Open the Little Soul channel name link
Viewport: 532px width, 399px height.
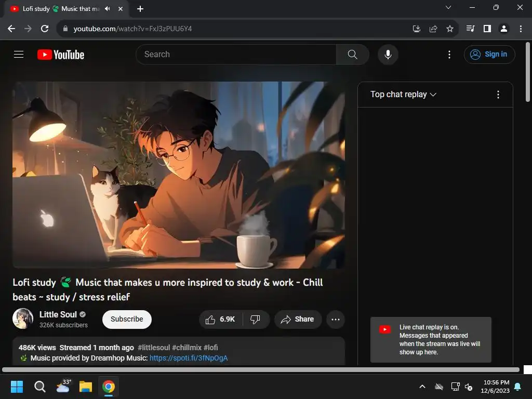tap(58, 314)
